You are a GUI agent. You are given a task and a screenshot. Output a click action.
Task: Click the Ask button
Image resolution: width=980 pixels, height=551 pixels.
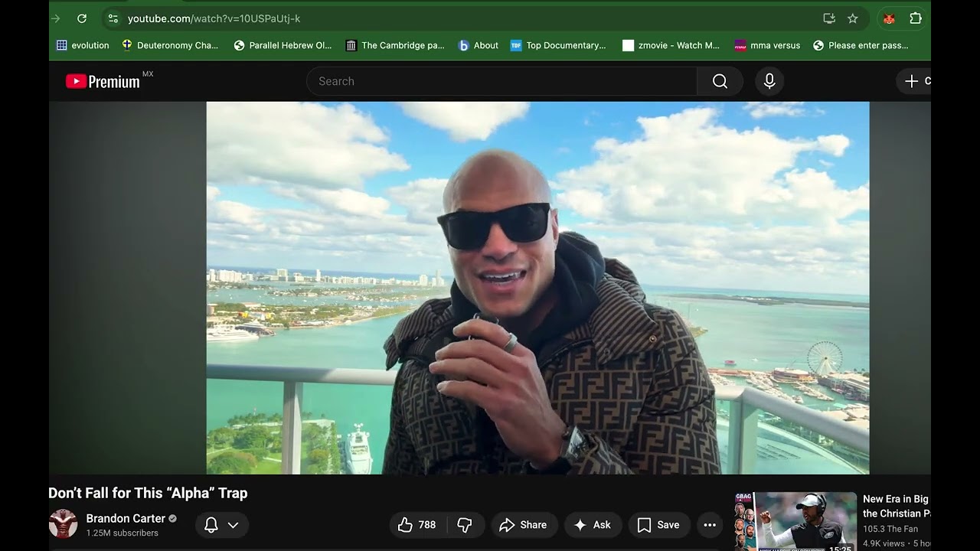click(x=592, y=525)
